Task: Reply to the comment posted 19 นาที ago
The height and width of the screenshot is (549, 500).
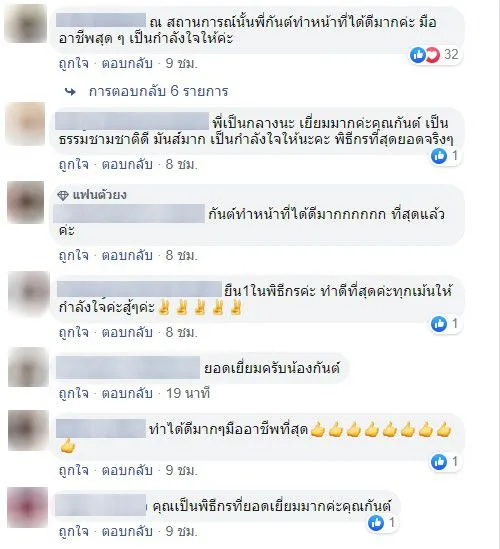Action: point(127,394)
